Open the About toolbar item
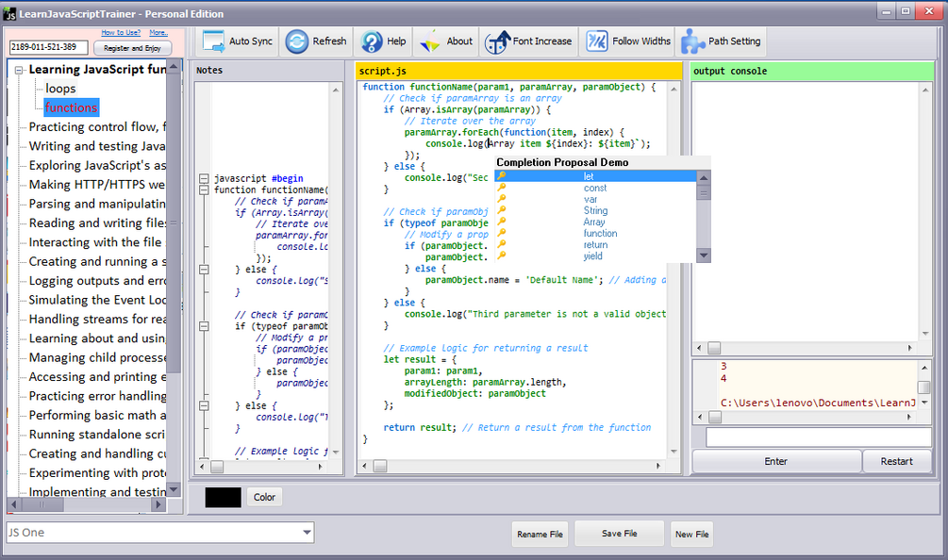Viewport: 948px width, 560px height. pos(446,41)
